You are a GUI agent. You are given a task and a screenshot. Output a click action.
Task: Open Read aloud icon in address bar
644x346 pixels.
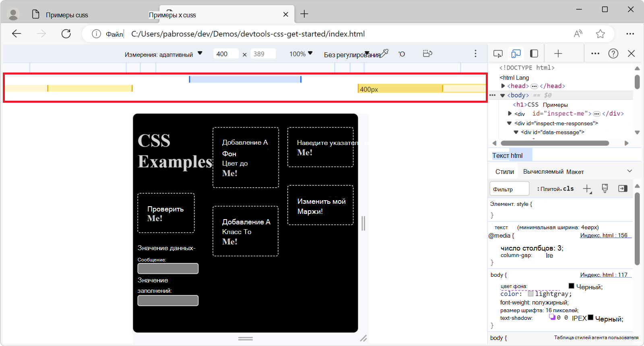click(x=578, y=34)
